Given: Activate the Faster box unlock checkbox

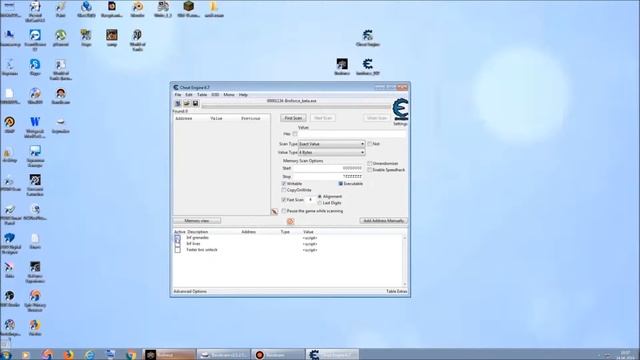Looking at the screenshot, I should pos(178,250).
